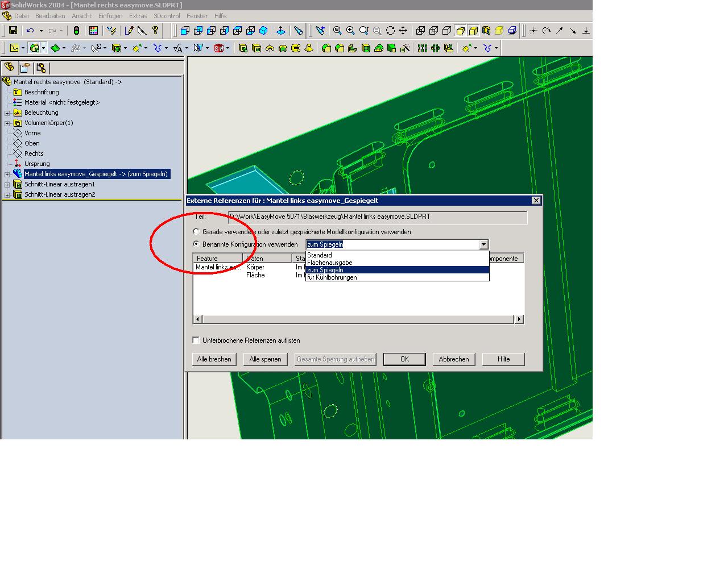The height and width of the screenshot is (582, 728).
Task: Click the Zoom to Area magnifier icon
Action: click(x=351, y=31)
